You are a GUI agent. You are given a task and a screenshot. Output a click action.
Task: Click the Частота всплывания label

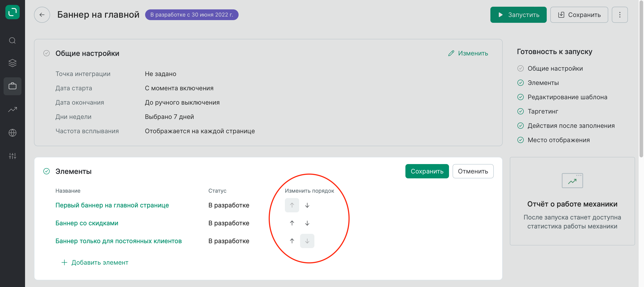click(87, 131)
